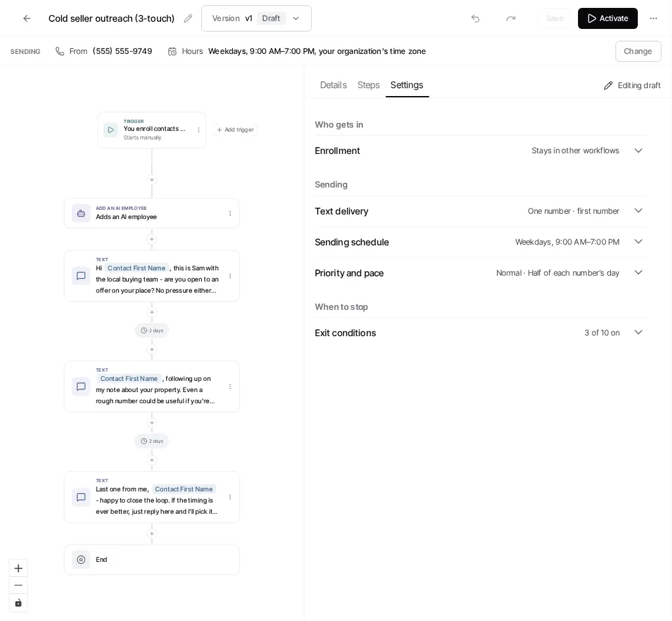Select the End node

click(x=152, y=560)
